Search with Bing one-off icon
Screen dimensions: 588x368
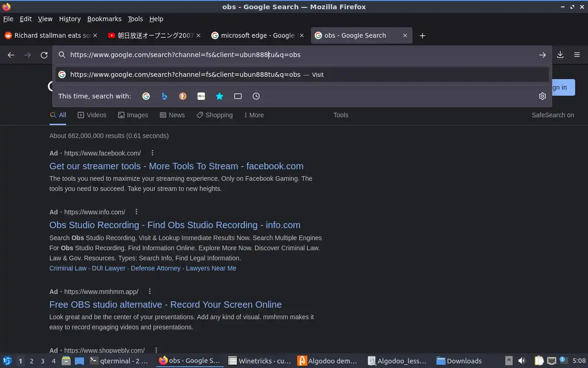(x=164, y=96)
